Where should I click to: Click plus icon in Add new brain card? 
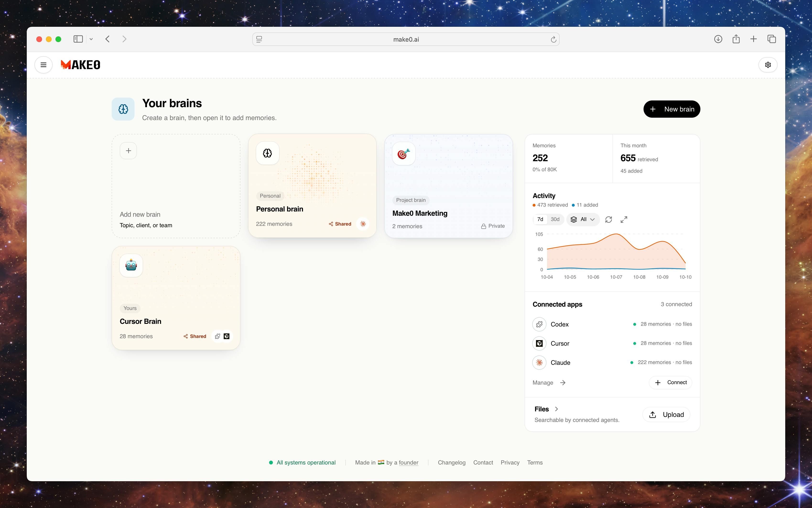tap(128, 150)
